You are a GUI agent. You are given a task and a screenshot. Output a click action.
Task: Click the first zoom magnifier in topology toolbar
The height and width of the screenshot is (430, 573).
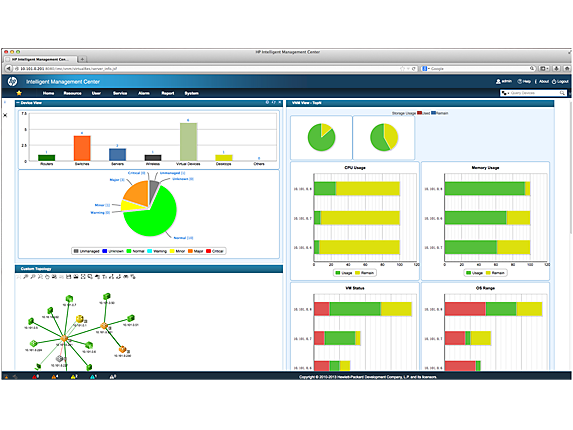tap(26, 277)
